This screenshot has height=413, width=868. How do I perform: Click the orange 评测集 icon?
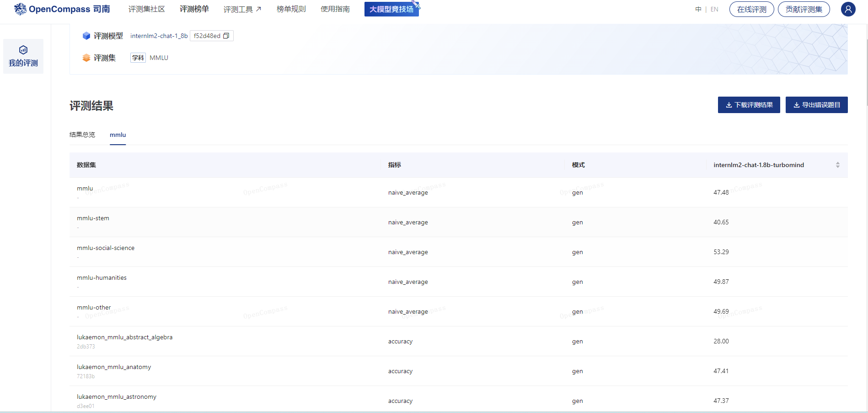86,58
